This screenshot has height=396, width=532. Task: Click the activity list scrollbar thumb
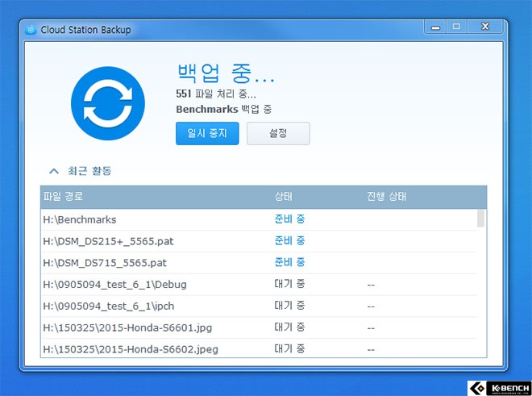480,218
